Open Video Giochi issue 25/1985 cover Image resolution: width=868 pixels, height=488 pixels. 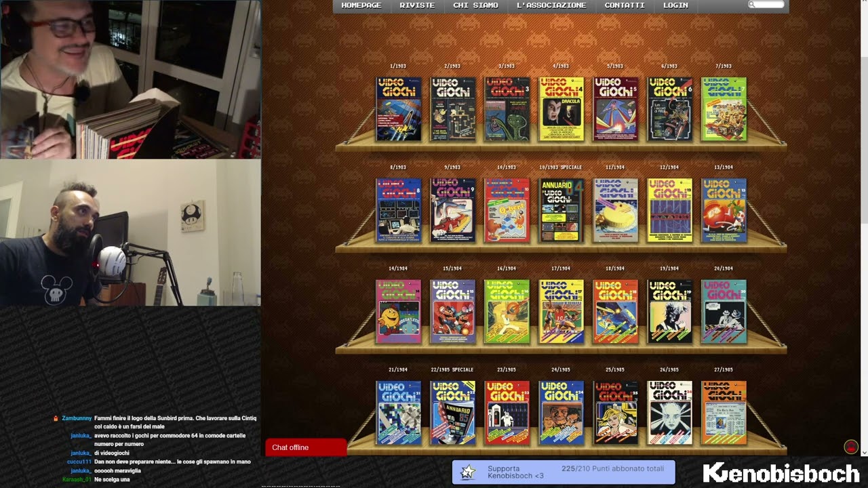616,413
